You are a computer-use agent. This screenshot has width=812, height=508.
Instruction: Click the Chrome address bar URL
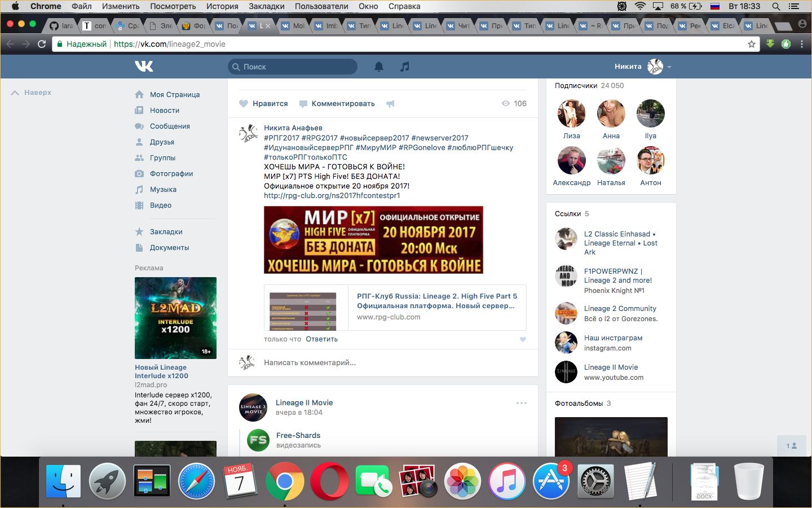pos(169,44)
